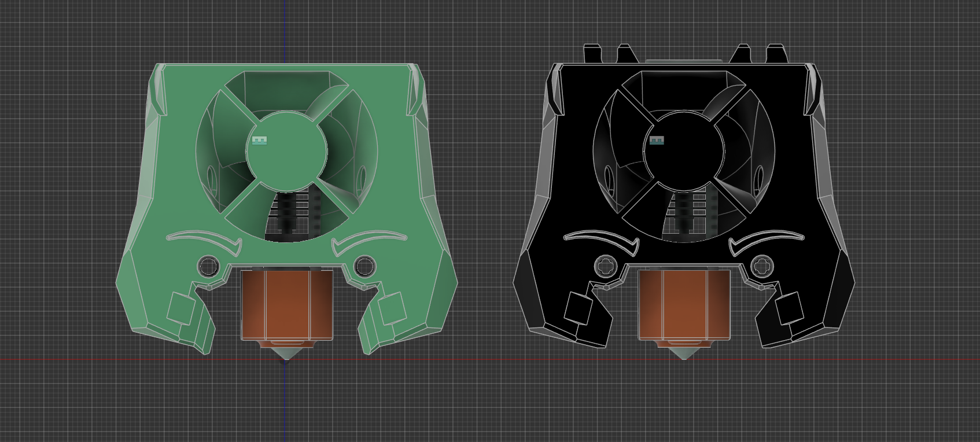The height and width of the screenshot is (442, 980).
Task: Click the nozzle tip below the green model
Action: point(286,354)
